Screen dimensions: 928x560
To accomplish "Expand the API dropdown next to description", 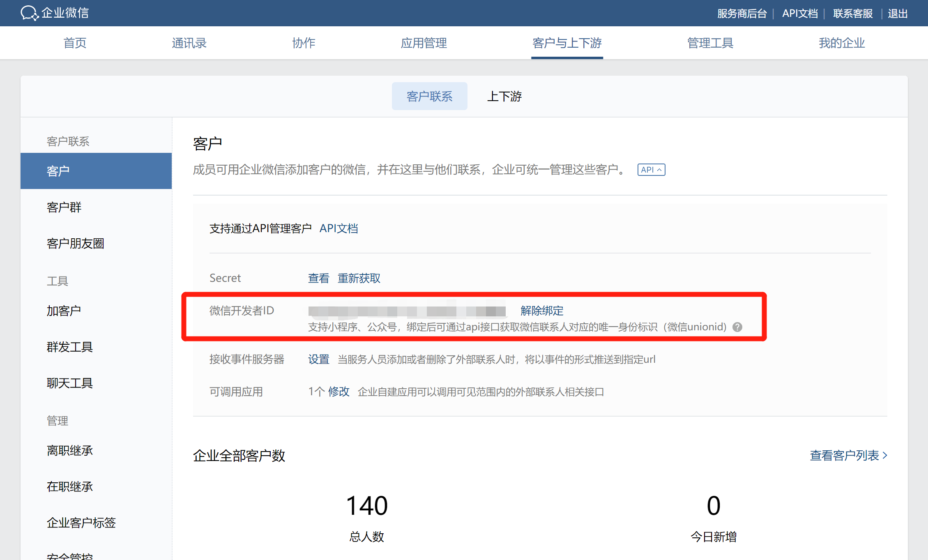I will point(651,170).
